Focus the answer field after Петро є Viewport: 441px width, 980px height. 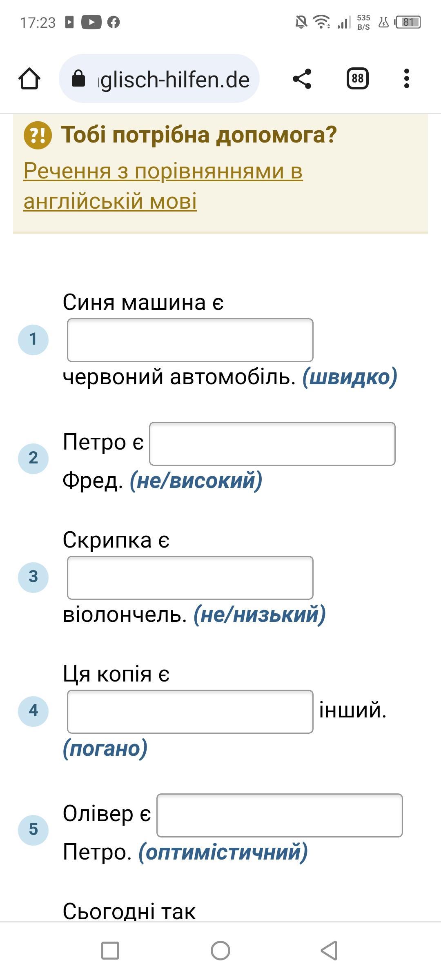272,444
